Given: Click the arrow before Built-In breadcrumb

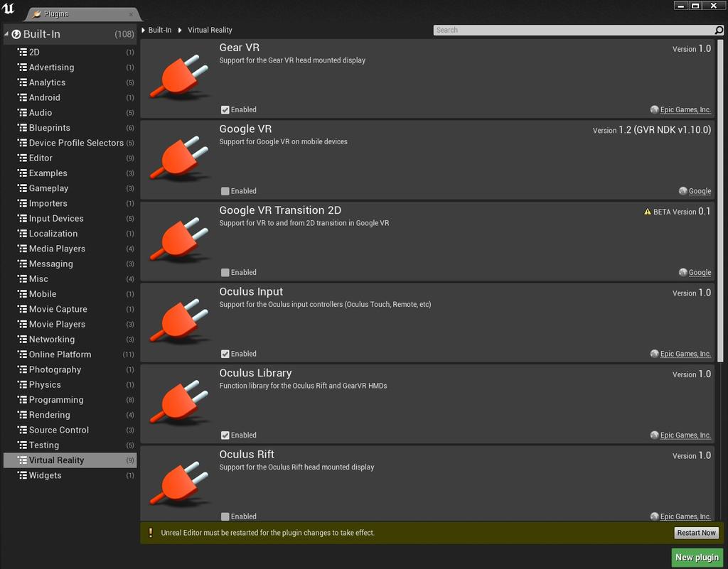Looking at the screenshot, I should (144, 30).
